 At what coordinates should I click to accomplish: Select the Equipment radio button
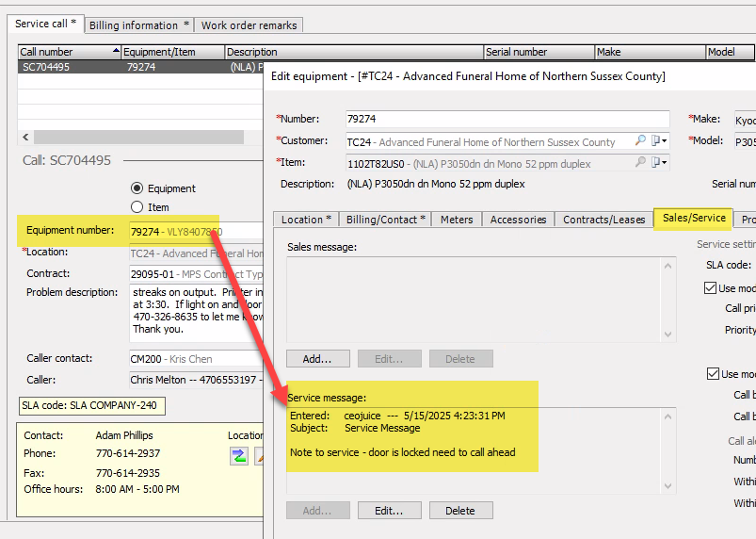tap(137, 188)
